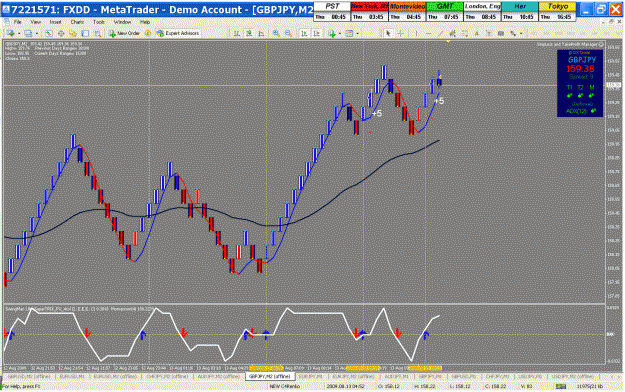Click the 159.38 price in info panel
625x392 pixels.
(x=580, y=69)
